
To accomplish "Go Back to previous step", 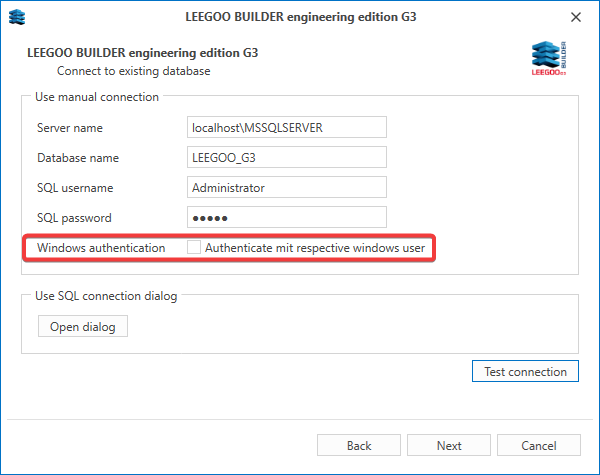I will [x=359, y=445].
